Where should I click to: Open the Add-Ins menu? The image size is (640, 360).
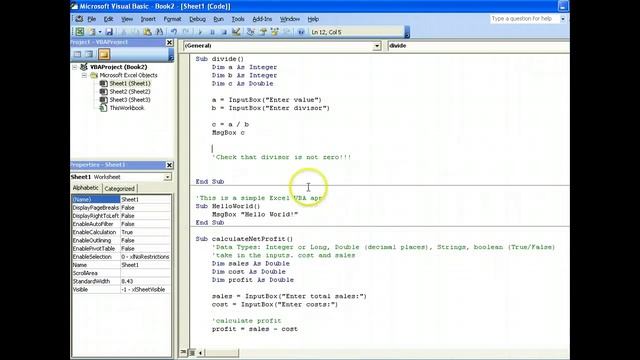[262, 19]
